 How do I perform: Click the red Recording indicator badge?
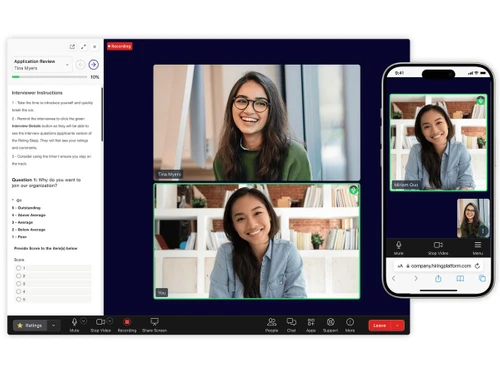coord(120,46)
